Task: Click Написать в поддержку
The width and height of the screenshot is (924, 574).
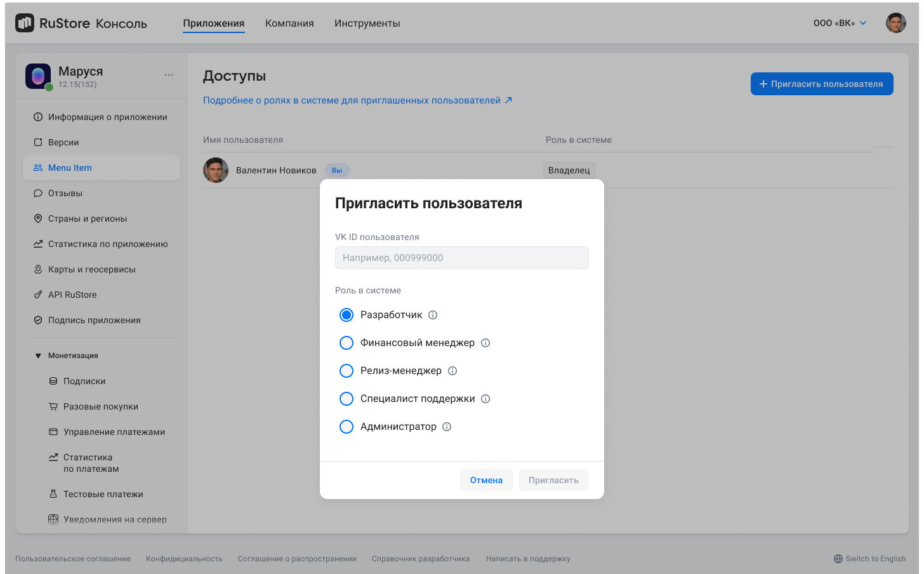Action: click(528, 559)
